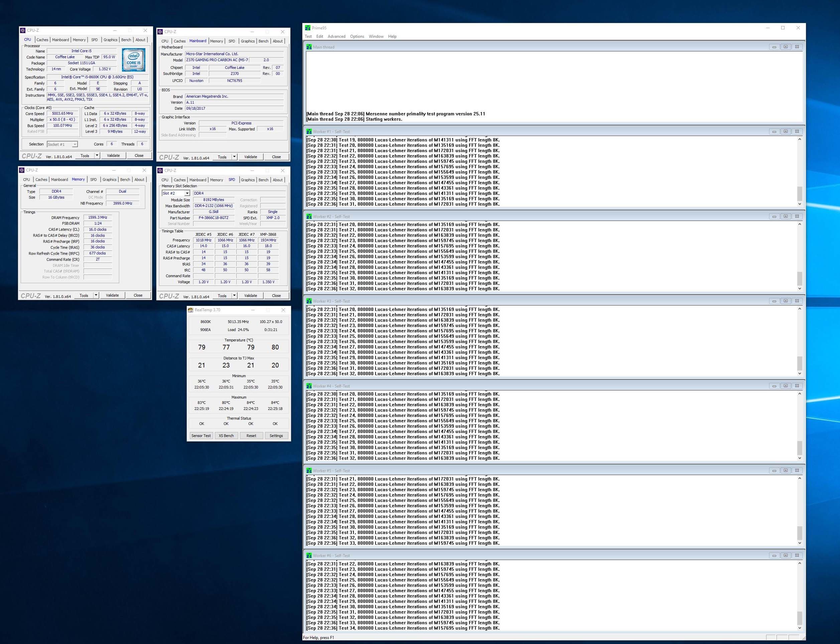This screenshot has width=840, height=644.
Task: Click Worker #3 Self-Test window icon
Action: [309, 301]
